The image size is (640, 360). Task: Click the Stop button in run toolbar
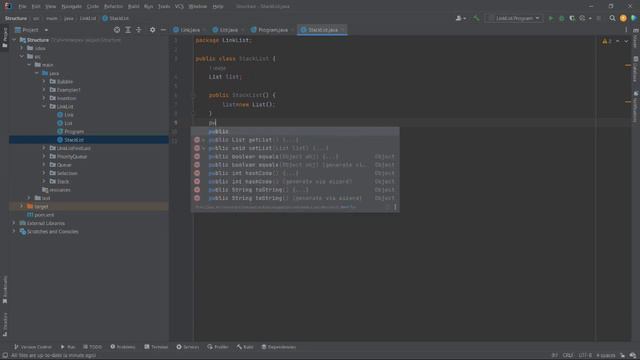599,18
